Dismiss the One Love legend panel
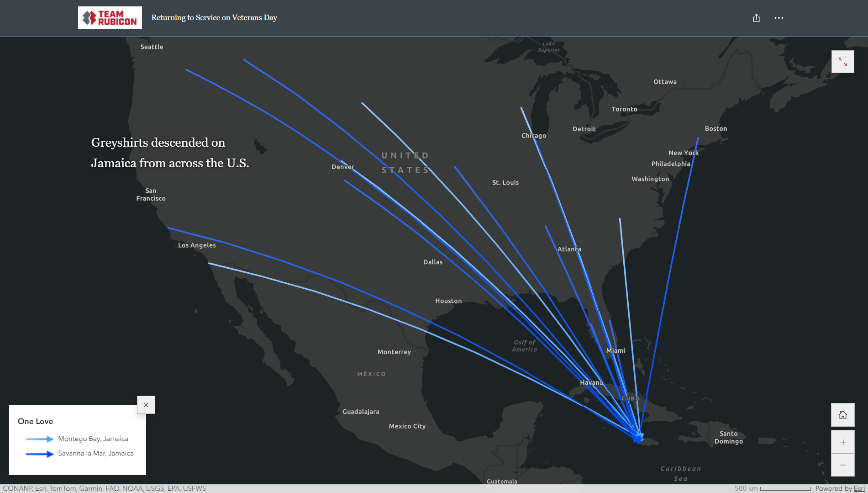Viewport: 868px width, 493px height. point(146,405)
